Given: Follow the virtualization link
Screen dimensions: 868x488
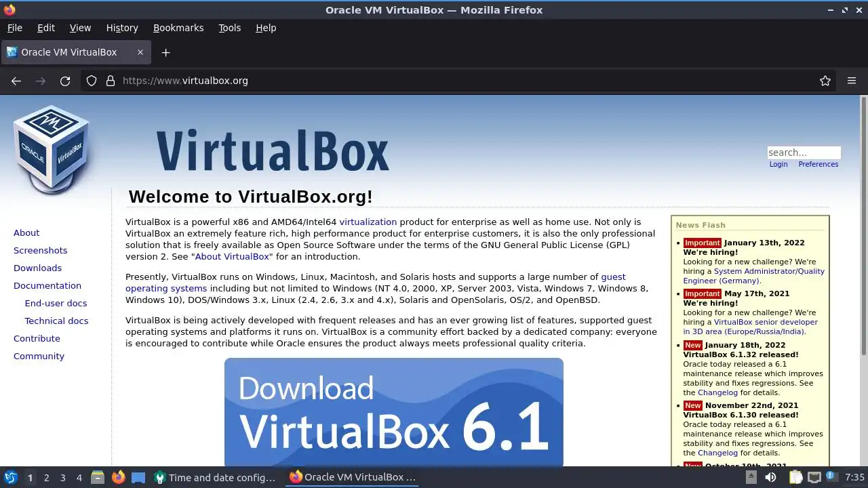Looking at the screenshot, I should pos(368,222).
